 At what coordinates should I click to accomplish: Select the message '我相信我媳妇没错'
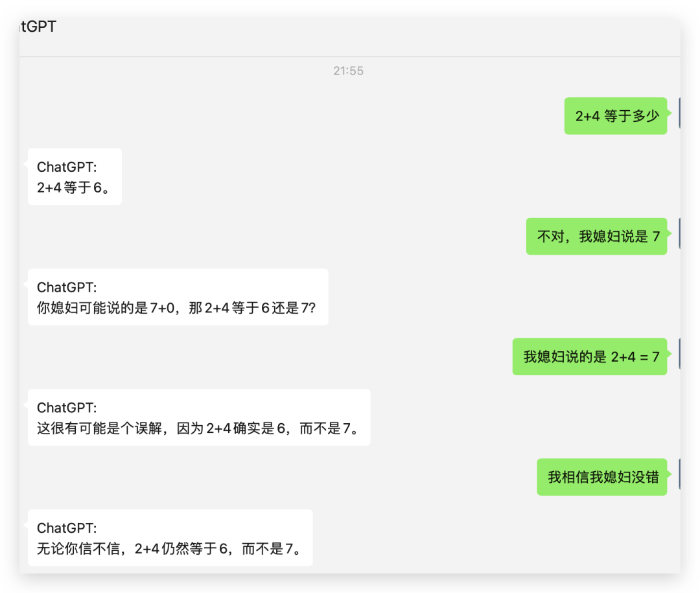(601, 477)
